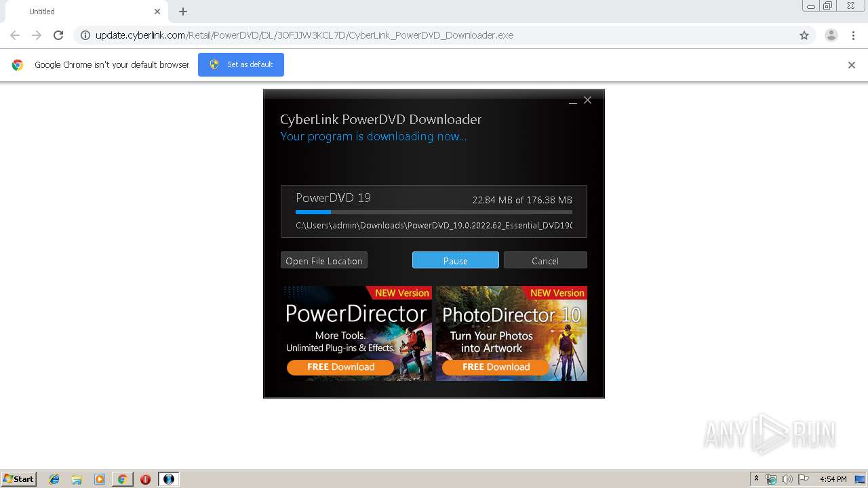Click the download file path text
The height and width of the screenshot is (488, 868).
(x=434, y=226)
